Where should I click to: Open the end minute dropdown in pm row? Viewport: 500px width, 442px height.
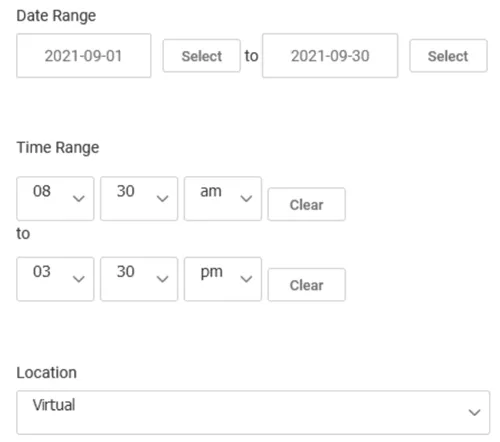pyautogui.click(x=139, y=279)
